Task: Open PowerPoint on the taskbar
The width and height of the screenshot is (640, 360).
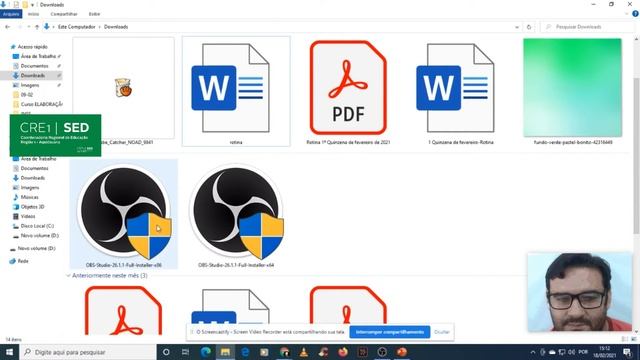Action: (402, 352)
